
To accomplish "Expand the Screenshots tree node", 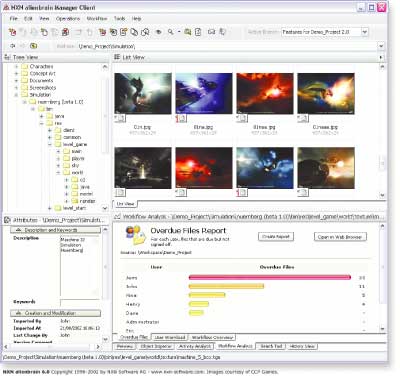I will [16, 88].
